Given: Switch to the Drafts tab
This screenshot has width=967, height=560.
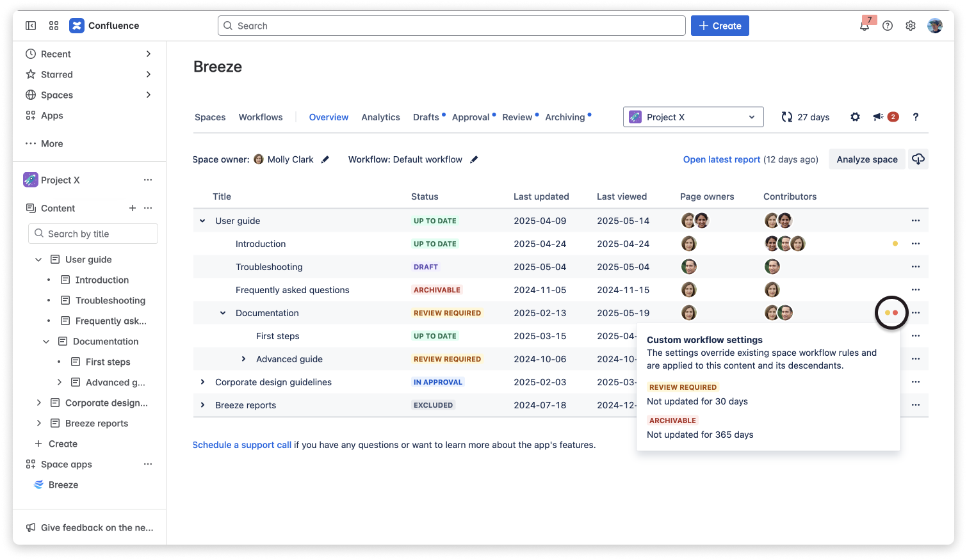Looking at the screenshot, I should (426, 117).
